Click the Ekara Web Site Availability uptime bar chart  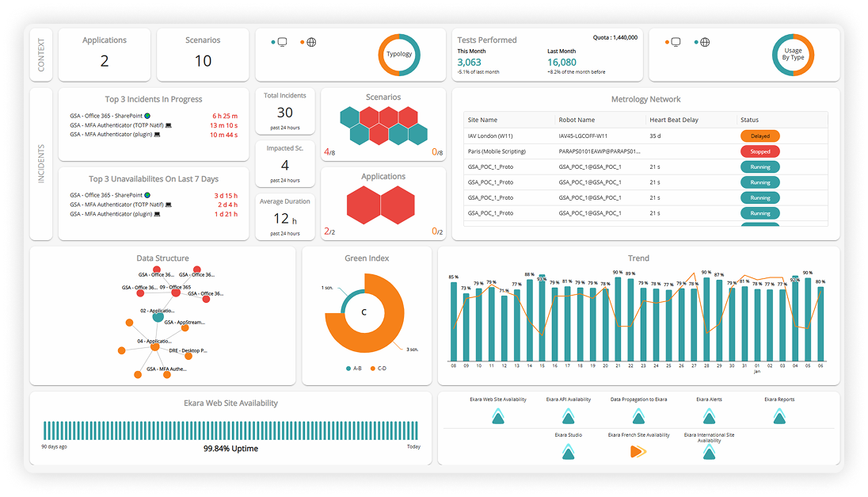[230, 429]
